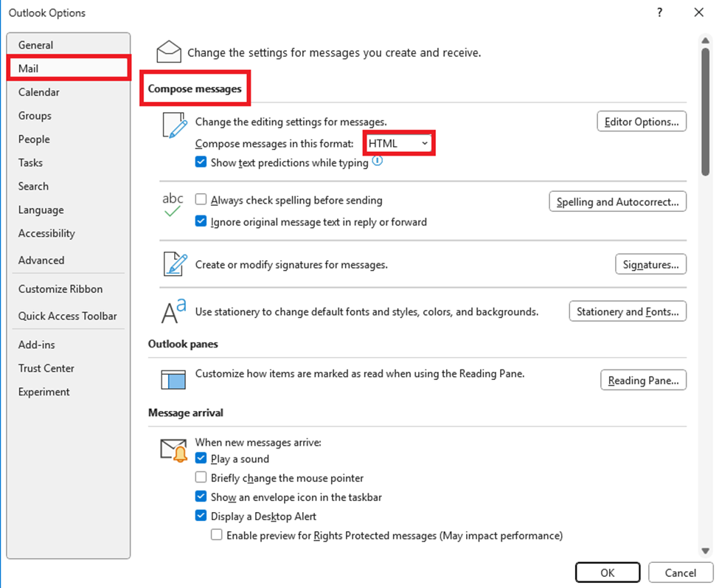
Task: Enable Always check spelling before sending
Action: click(201, 200)
